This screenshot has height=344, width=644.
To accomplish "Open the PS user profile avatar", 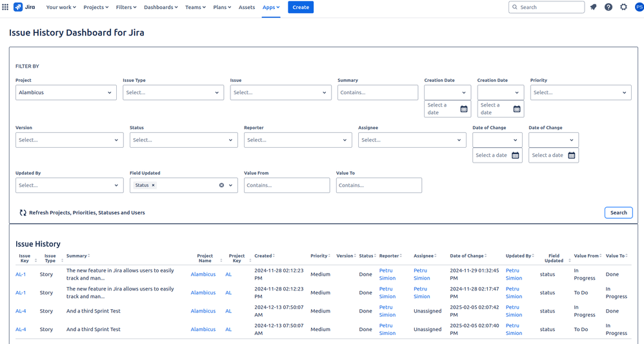I will [639, 7].
